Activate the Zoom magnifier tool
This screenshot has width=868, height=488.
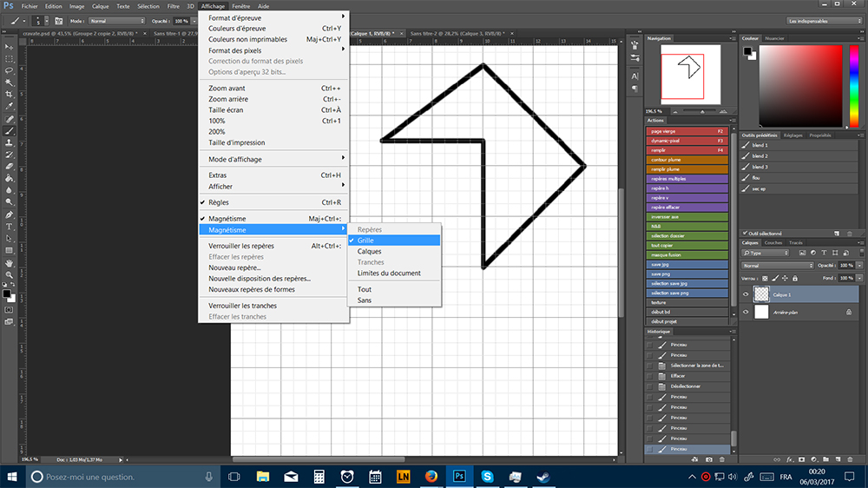point(10,274)
